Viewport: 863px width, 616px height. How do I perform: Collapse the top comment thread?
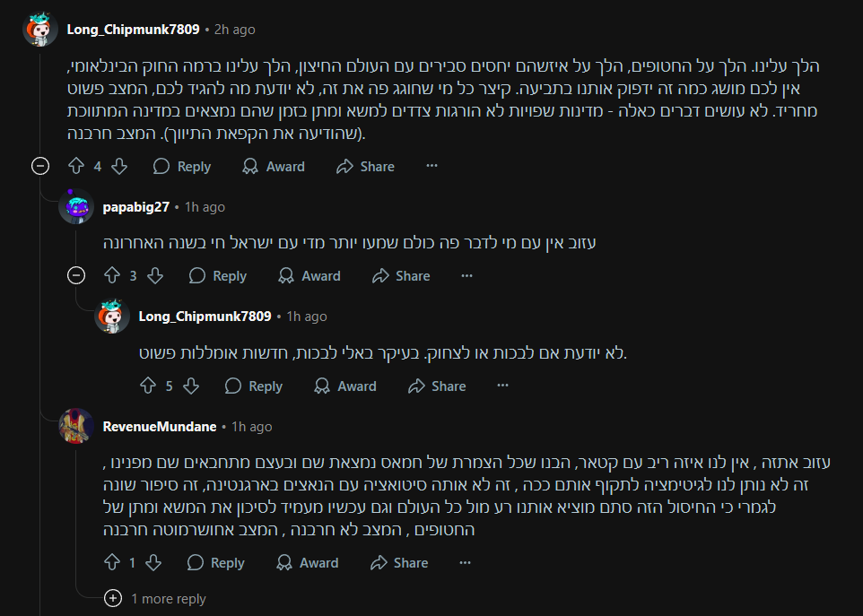tap(39, 166)
